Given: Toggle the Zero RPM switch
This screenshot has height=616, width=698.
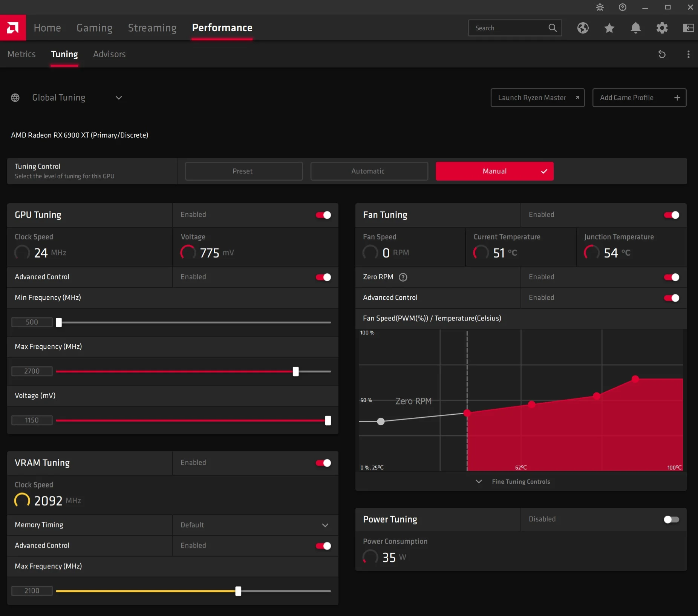Looking at the screenshot, I should 672,277.
